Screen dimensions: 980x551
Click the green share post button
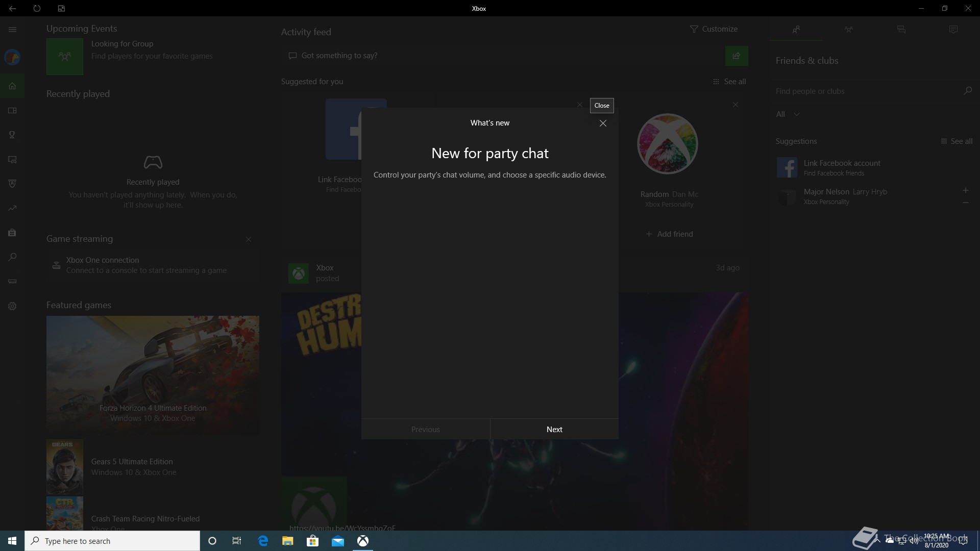tap(737, 56)
